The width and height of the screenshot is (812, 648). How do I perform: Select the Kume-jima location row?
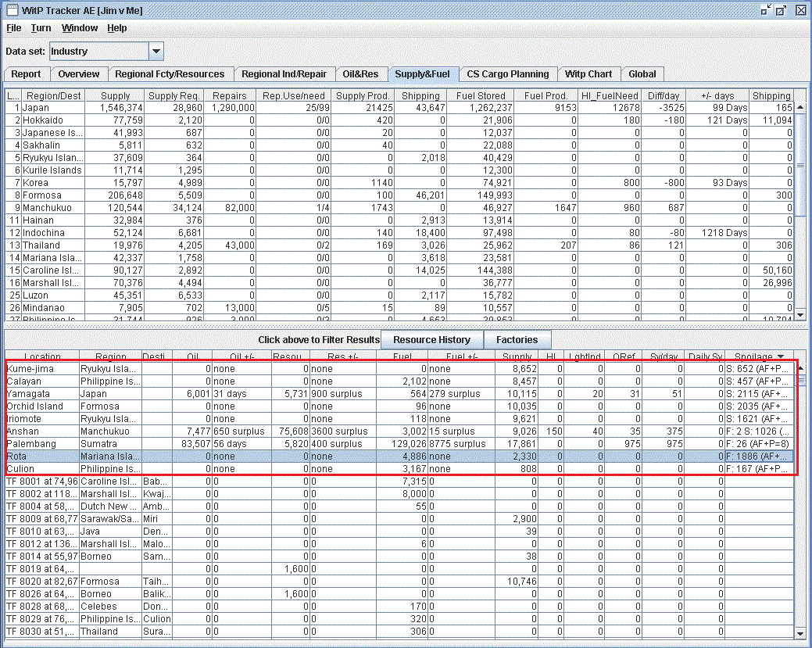point(399,369)
